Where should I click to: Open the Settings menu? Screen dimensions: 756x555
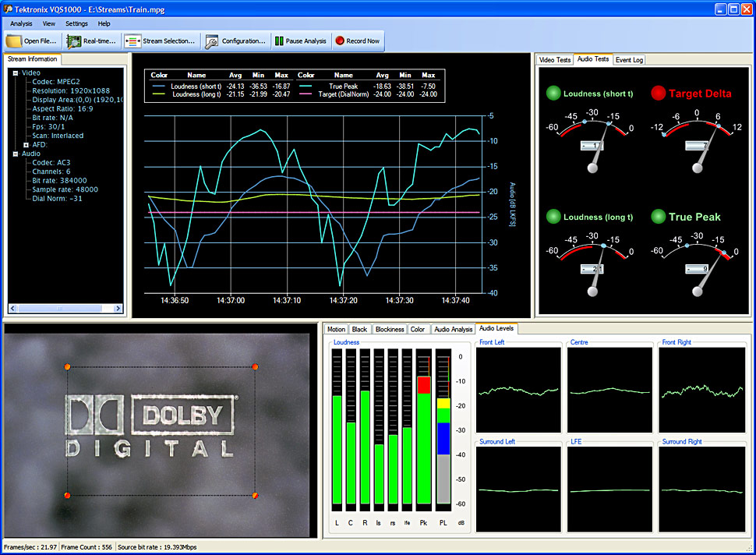click(x=76, y=23)
